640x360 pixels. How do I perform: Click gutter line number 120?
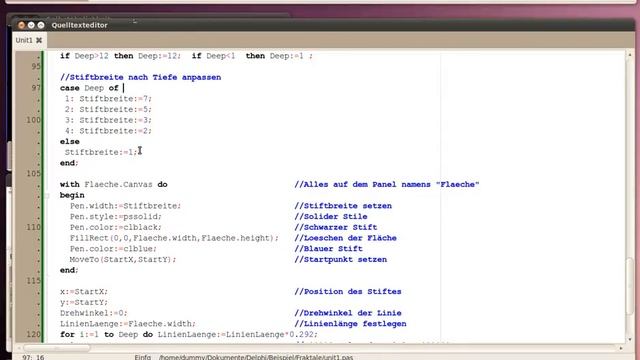click(34, 335)
